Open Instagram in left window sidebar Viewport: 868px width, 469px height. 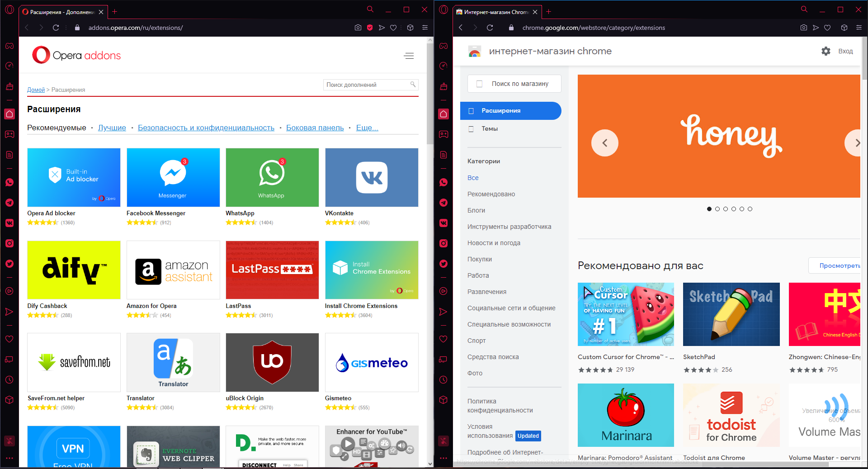[9, 243]
